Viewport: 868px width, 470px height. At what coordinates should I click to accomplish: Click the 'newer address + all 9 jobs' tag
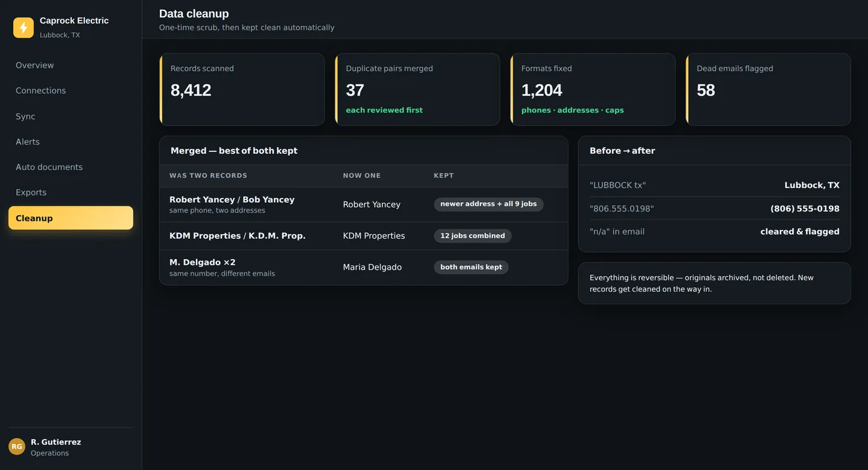click(x=489, y=204)
